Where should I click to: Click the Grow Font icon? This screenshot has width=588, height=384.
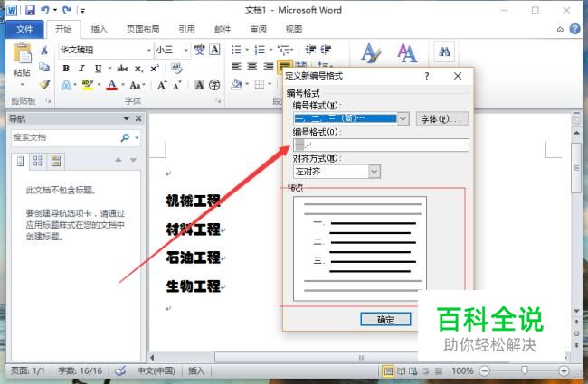(162, 85)
